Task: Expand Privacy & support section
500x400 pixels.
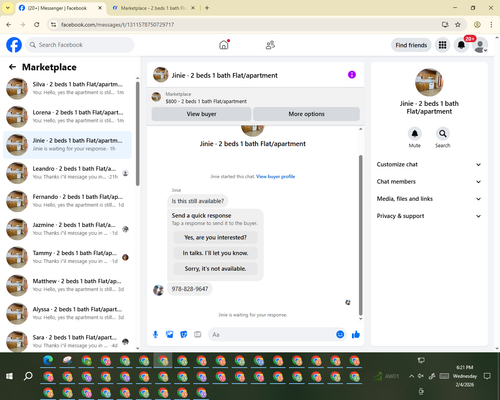Action: pyautogui.click(x=429, y=216)
